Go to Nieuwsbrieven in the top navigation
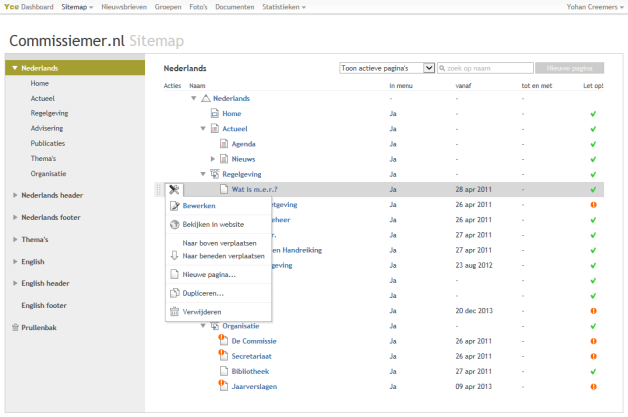 pyautogui.click(x=124, y=7)
